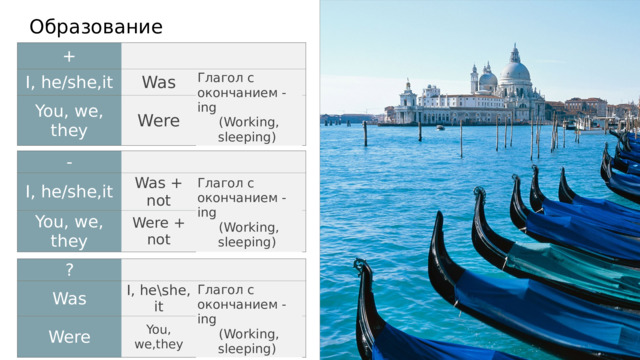Click the 'Was' cell in the affirmative table
Viewport: 640px width, 360px height.
point(159,82)
